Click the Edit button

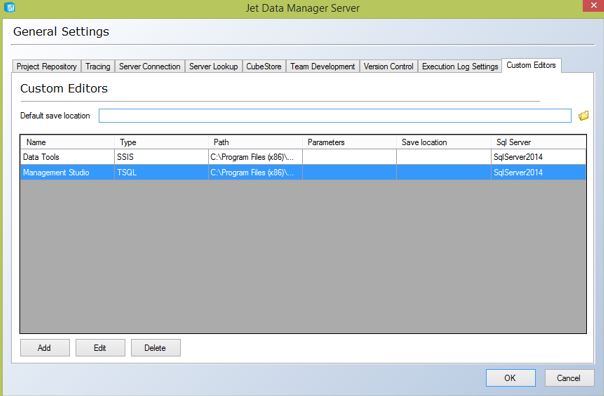coord(100,347)
